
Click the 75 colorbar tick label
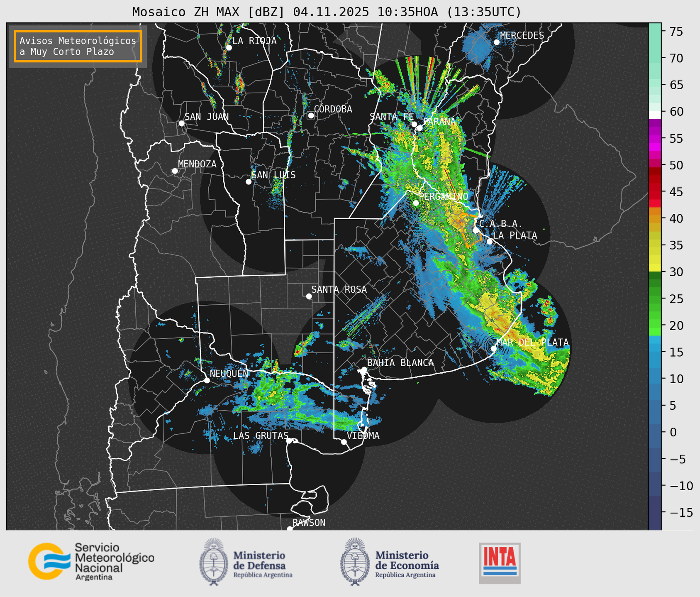pyautogui.click(x=676, y=32)
